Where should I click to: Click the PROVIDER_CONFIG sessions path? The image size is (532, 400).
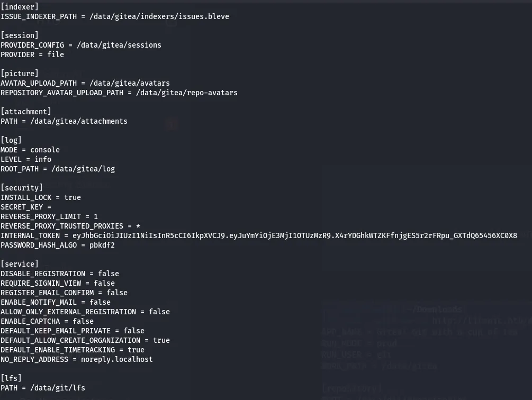click(119, 45)
